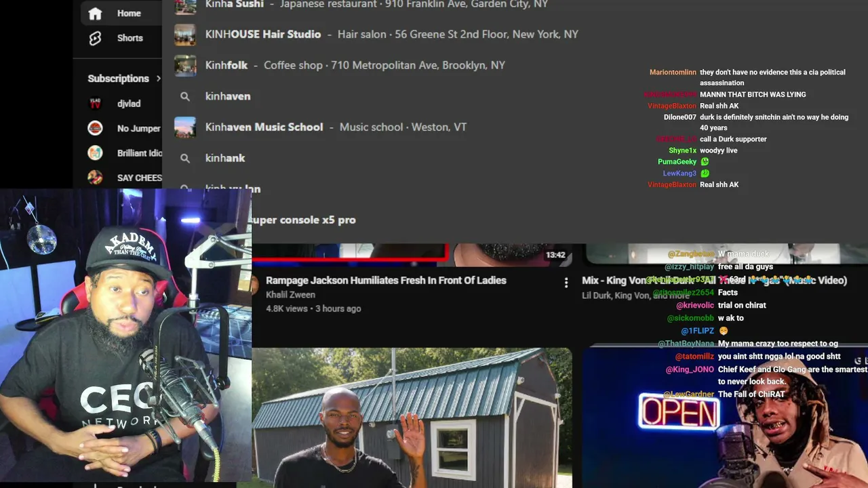Choose the KINHOUSE Hair Studio suggestion
The width and height of the screenshot is (868, 488).
click(391, 35)
